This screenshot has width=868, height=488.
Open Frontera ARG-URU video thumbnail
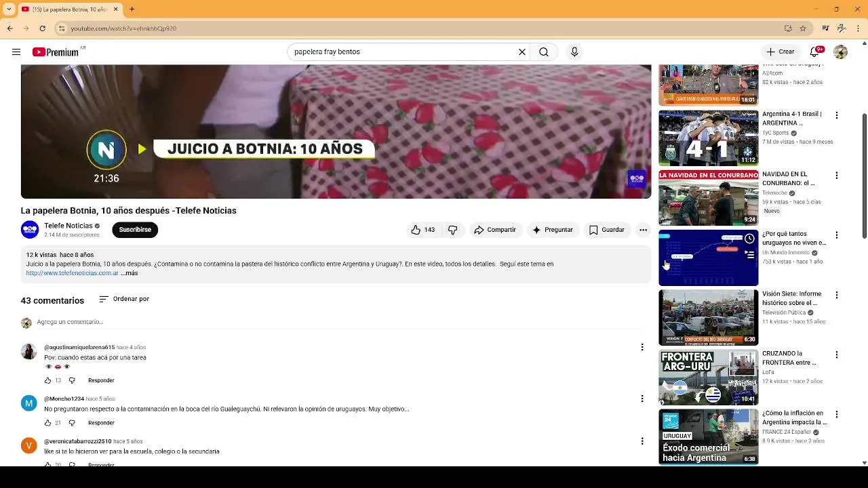709,377
